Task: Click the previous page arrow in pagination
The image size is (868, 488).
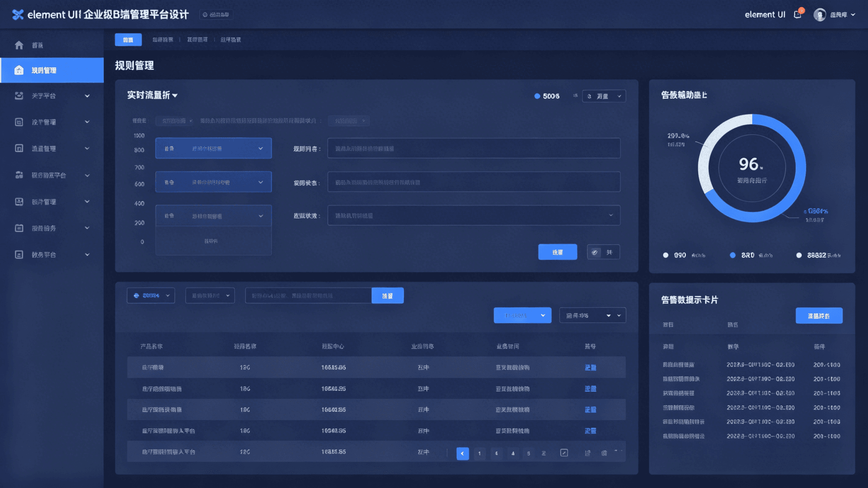Action: 462,453
